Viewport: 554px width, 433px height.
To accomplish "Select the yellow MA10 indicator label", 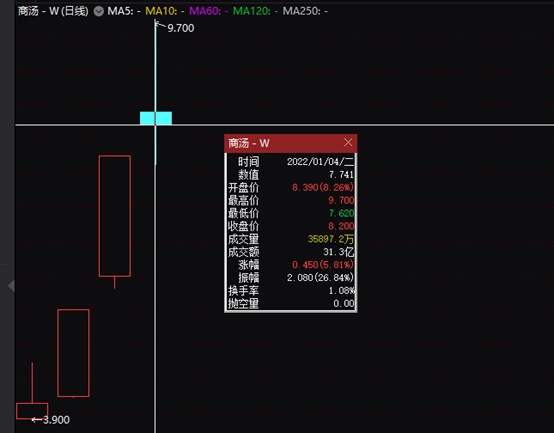I will 165,11.
